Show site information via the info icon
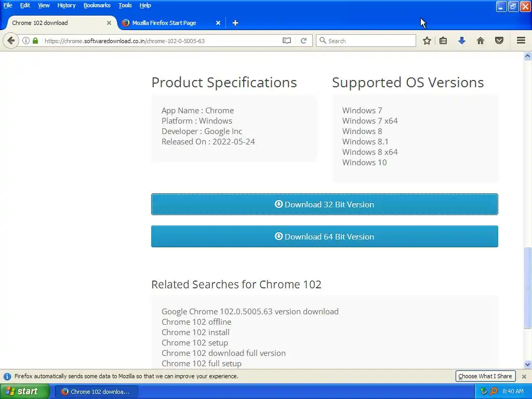532x399 pixels. [x=26, y=41]
